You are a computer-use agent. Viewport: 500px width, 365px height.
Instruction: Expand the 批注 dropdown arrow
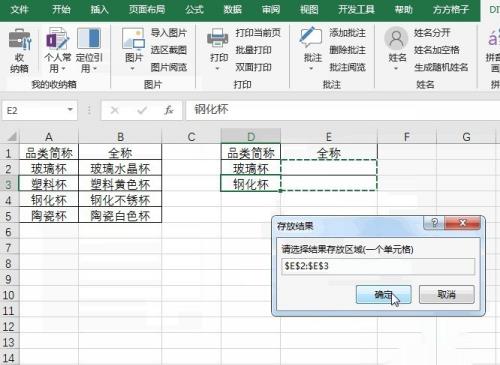click(311, 69)
